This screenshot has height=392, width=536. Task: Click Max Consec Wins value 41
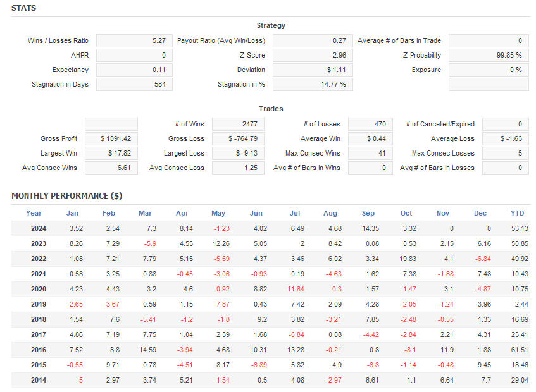[370, 153]
